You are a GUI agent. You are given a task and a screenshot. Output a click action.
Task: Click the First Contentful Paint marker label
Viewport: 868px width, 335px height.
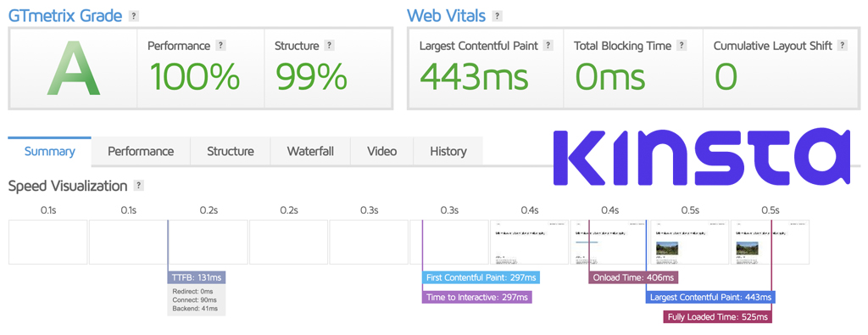click(481, 277)
